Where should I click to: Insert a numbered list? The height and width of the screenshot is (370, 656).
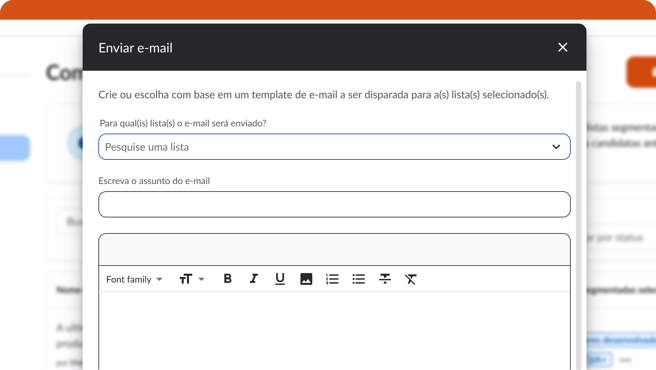(x=332, y=279)
